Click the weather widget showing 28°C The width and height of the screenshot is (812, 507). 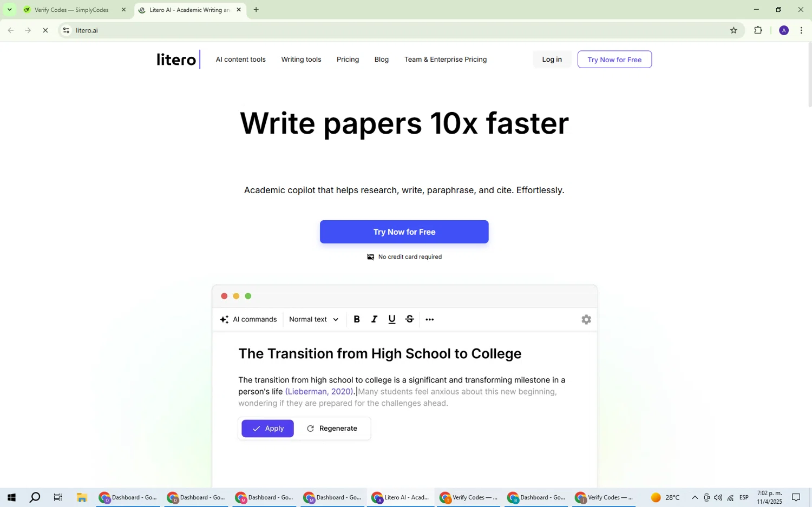coord(665,498)
